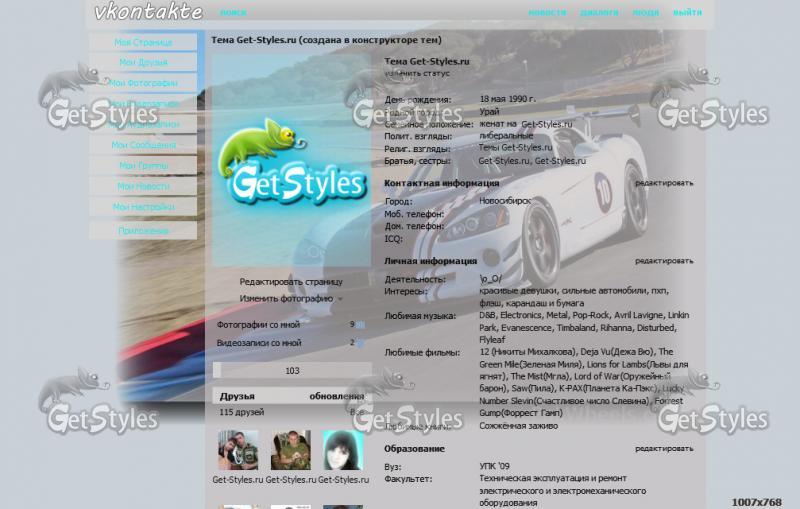Open Мои Сообщения in sidebar
The image size is (800, 509).
[x=143, y=145]
